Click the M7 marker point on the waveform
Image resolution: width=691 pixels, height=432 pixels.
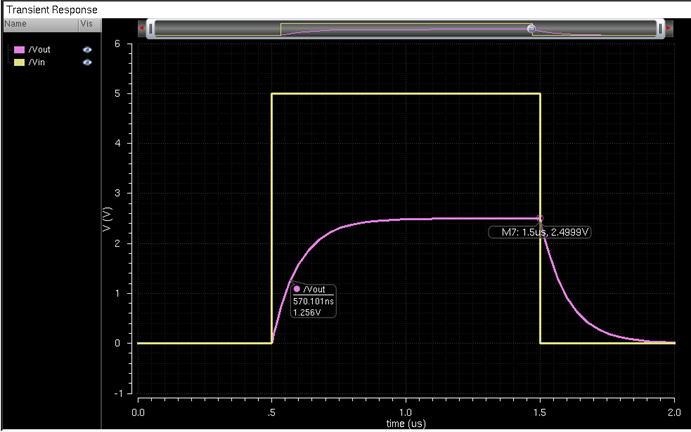[540, 218]
